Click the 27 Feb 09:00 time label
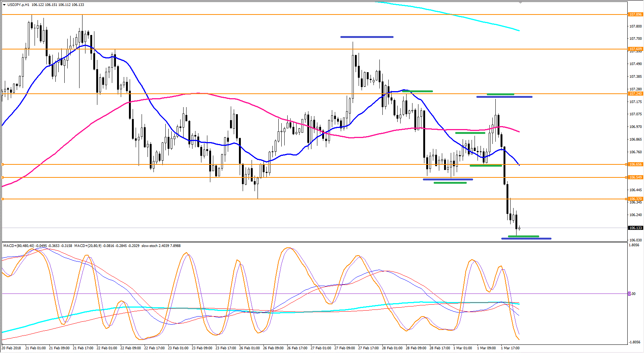Image resolution: width=644 pixels, height=353 pixels. (x=345, y=348)
